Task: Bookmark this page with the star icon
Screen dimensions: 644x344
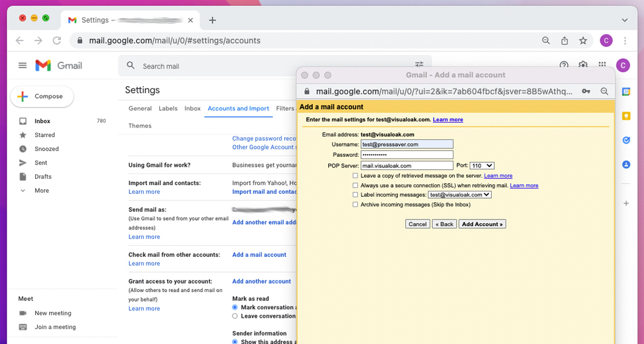Action: [583, 41]
